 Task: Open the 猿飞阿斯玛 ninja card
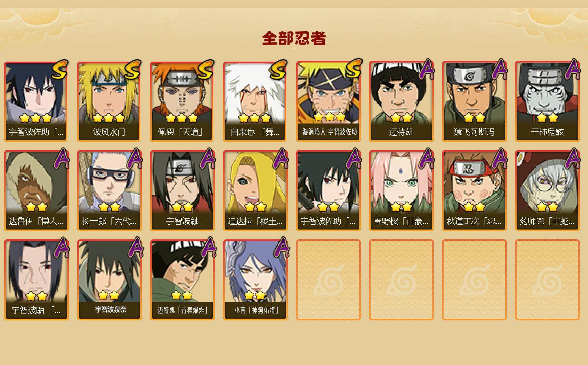[474, 101]
